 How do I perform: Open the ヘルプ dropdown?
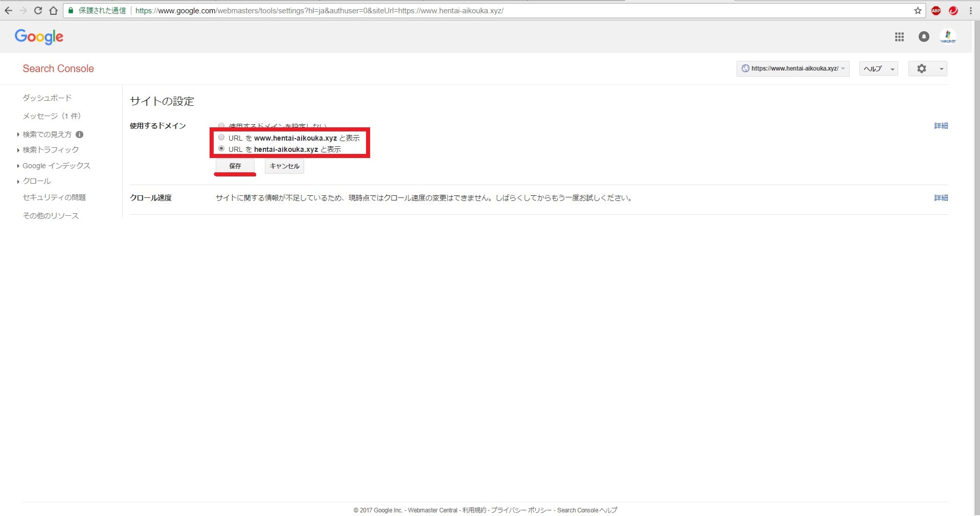(879, 69)
